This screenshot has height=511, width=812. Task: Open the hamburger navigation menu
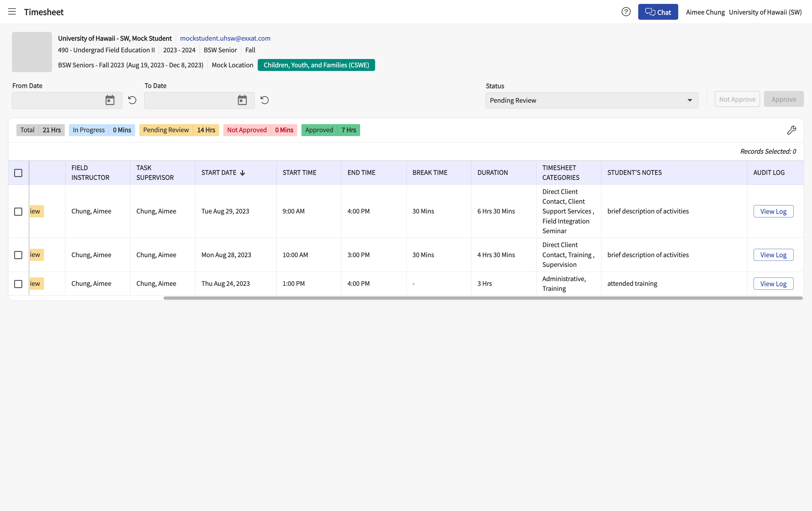[12, 12]
